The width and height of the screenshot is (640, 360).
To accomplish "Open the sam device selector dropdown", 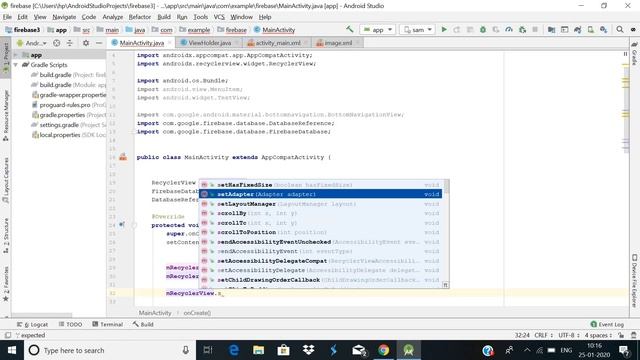I will pyautogui.click(x=418, y=29).
